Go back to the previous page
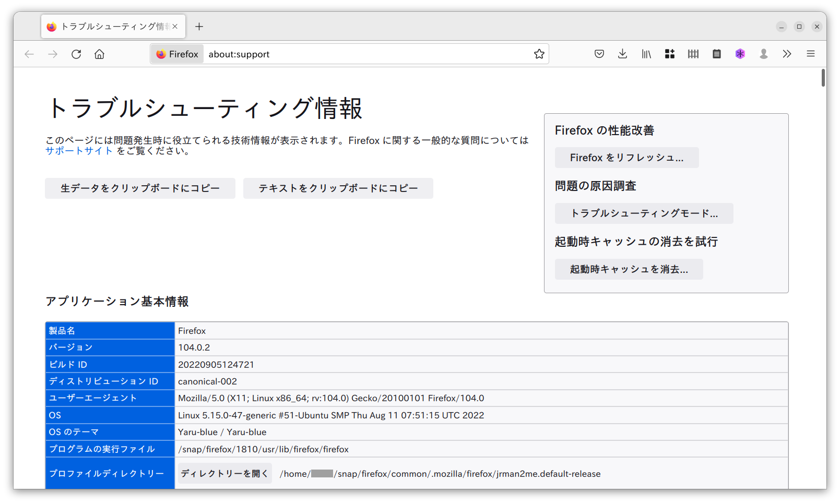The image size is (840, 504). pyautogui.click(x=29, y=54)
